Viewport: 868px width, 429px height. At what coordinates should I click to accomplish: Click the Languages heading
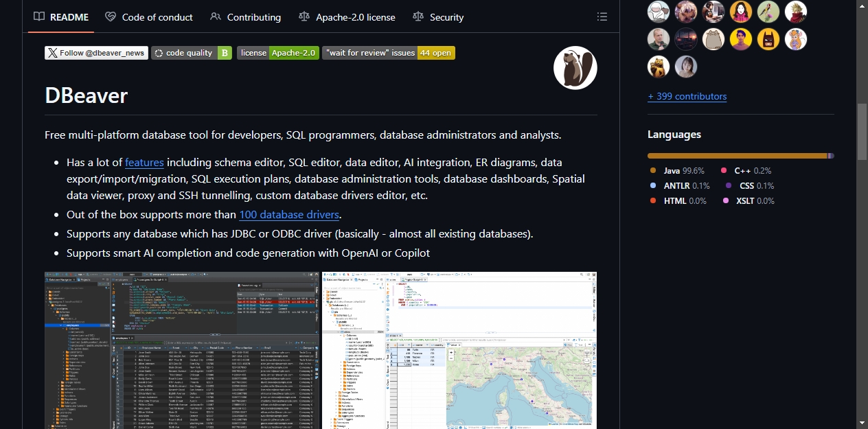click(674, 135)
